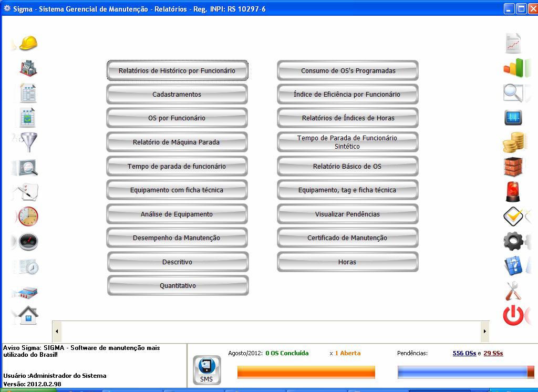Select Relatório de Máquina Parada
This screenshot has width=538, height=392.
point(177,142)
